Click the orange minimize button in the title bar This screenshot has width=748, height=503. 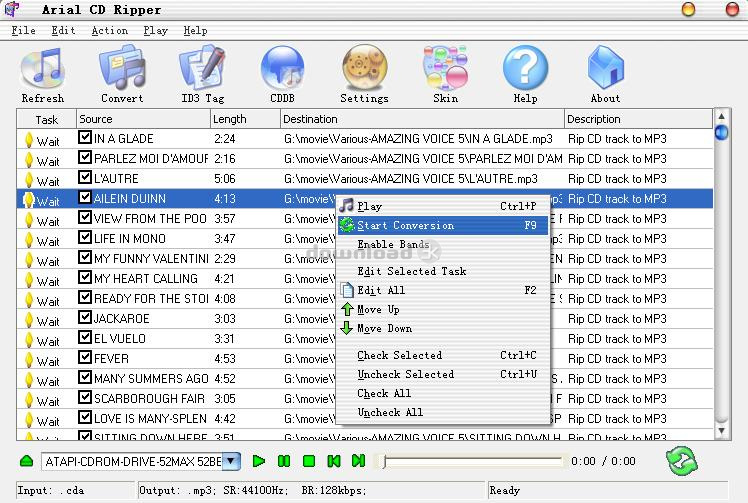[688, 9]
